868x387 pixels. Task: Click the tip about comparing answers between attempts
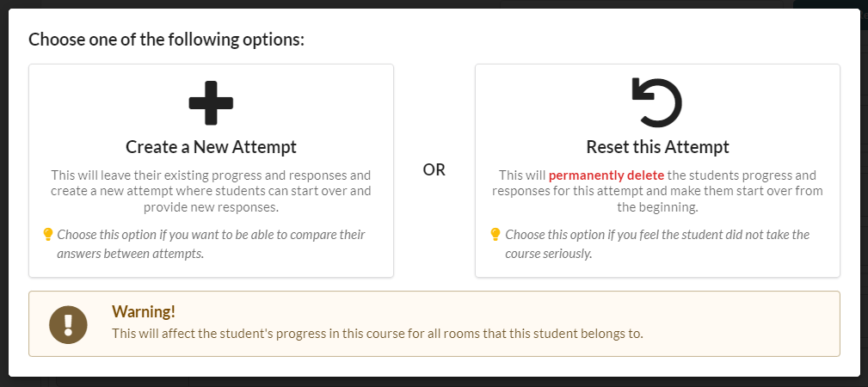[211, 244]
